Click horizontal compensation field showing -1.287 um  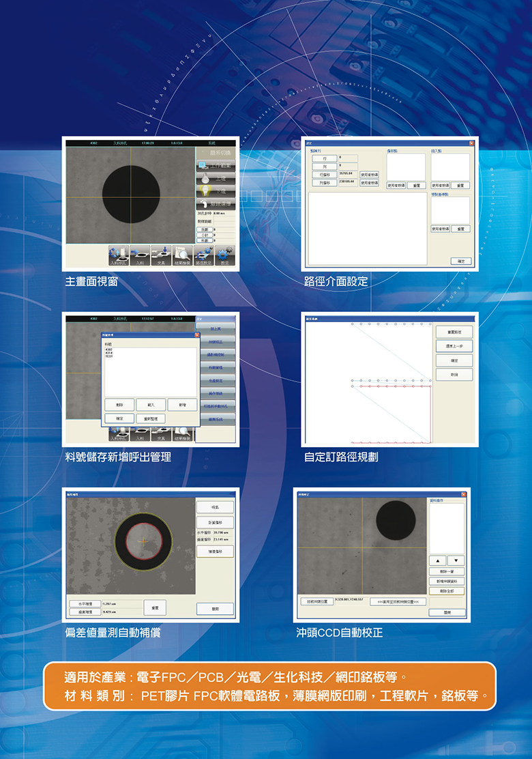pyautogui.click(x=122, y=604)
